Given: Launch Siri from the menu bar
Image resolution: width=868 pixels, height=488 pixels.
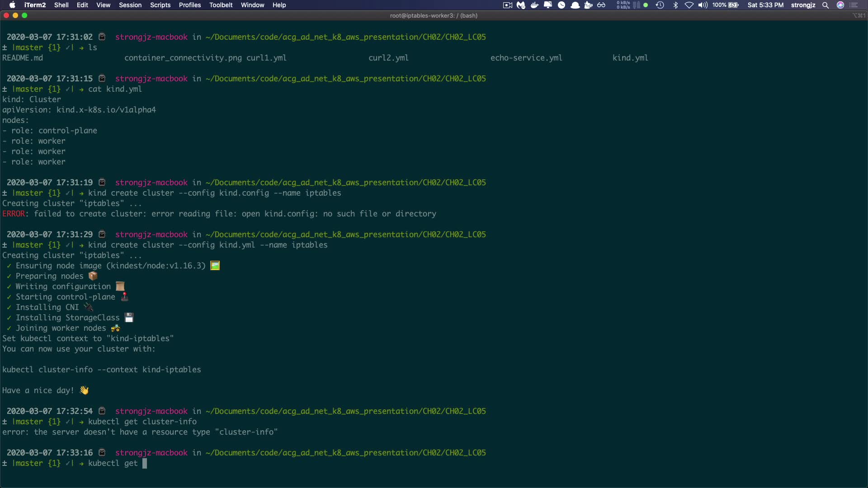Looking at the screenshot, I should click(x=840, y=5).
